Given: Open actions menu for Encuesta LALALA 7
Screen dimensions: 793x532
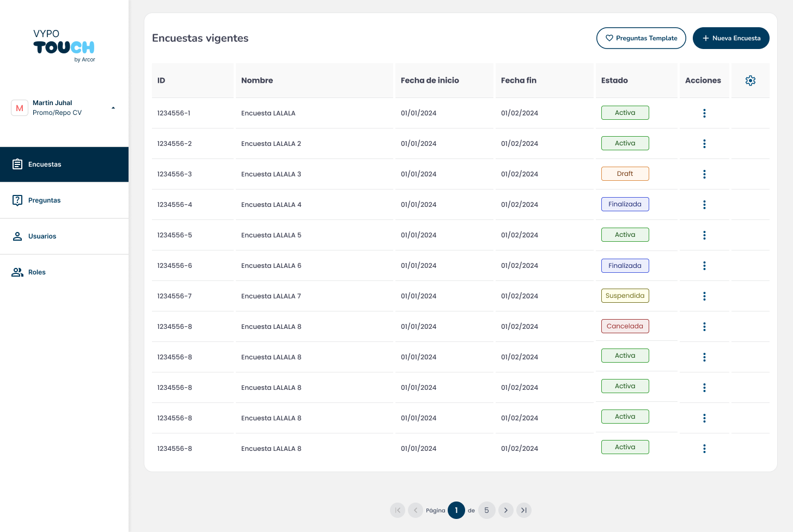Looking at the screenshot, I should 704,296.
